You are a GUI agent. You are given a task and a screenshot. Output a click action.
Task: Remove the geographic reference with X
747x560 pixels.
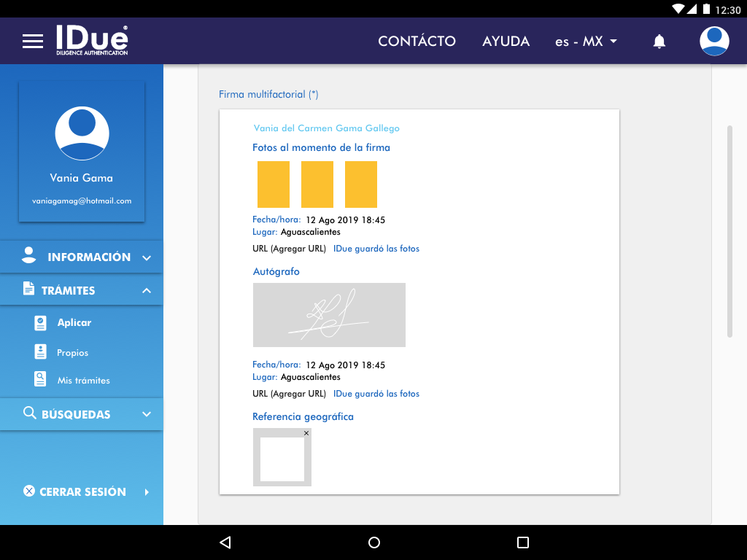click(x=306, y=433)
